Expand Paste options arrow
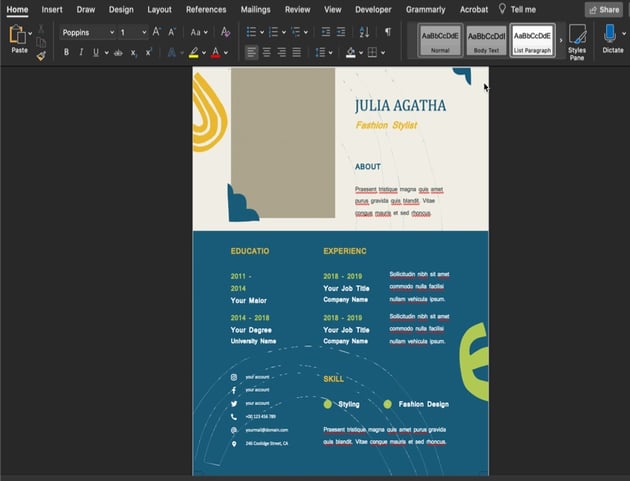This screenshot has width=630, height=481. pyautogui.click(x=30, y=34)
